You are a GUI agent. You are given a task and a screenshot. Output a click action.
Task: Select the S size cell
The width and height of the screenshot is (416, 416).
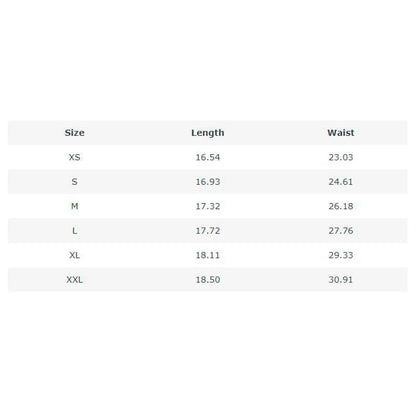click(74, 182)
